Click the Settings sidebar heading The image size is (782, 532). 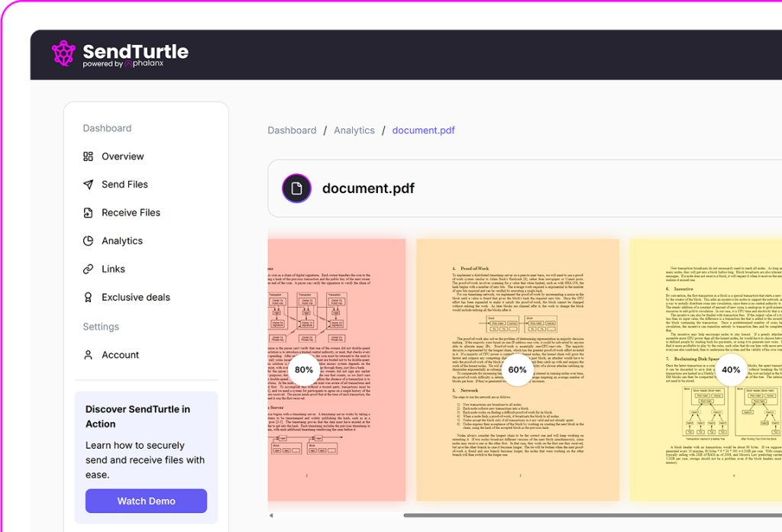tap(101, 327)
